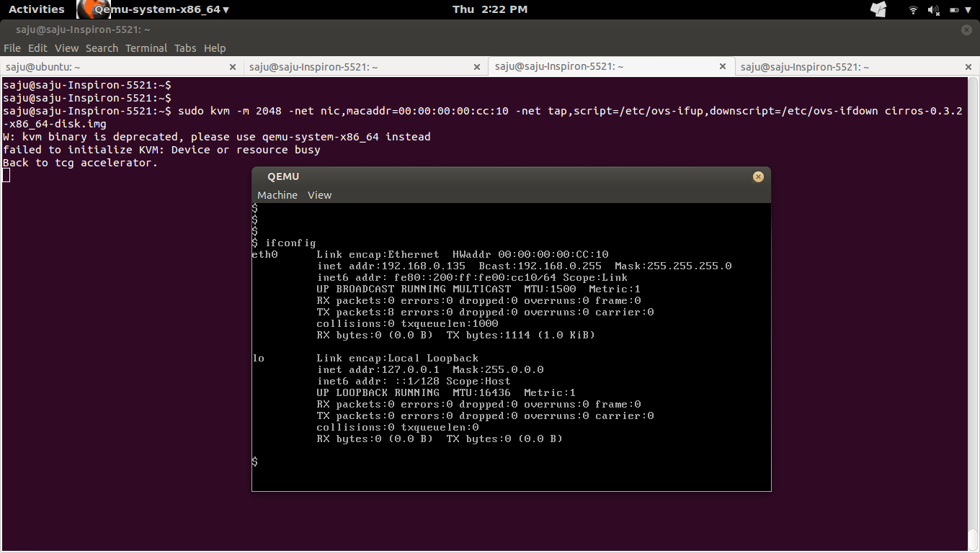Click '-x86_64-disk.img' line in terminal
The height and width of the screenshot is (553, 980).
(55, 124)
